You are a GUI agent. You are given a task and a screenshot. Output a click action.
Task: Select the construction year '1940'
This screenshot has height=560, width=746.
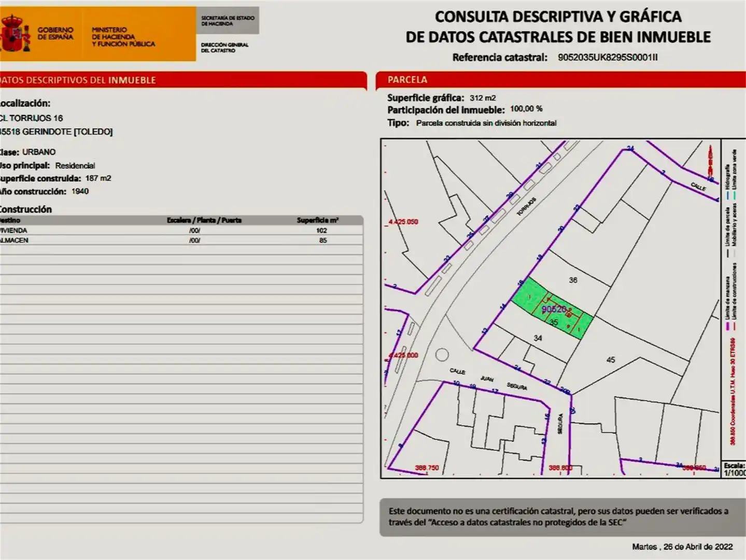point(80,191)
